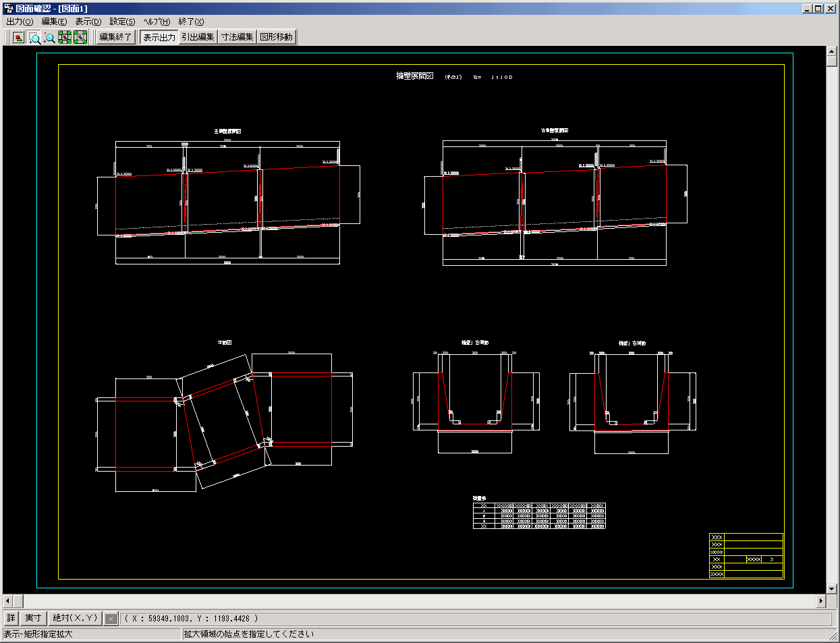Click the X icon beside the coordinates
The height and width of the screenshot is (643, 840).
(x=111, y=618)
